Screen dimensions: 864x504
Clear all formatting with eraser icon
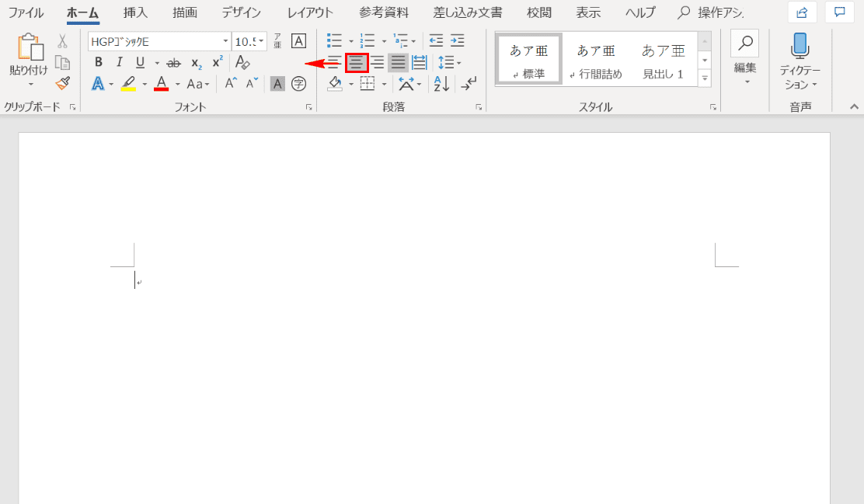point(242,62)
